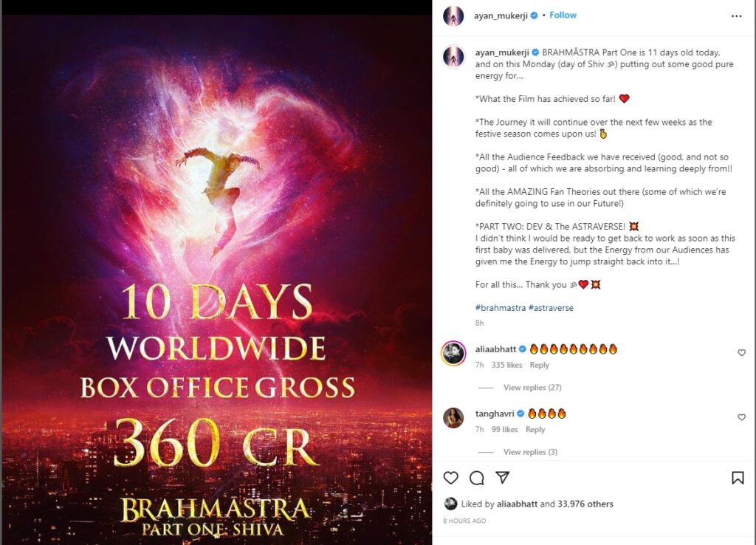This screenshot has height=545, width=756.
Task: View 335 likes on aliaabhatt's comment
Action: pyautogui.click(x=506, y=365)
